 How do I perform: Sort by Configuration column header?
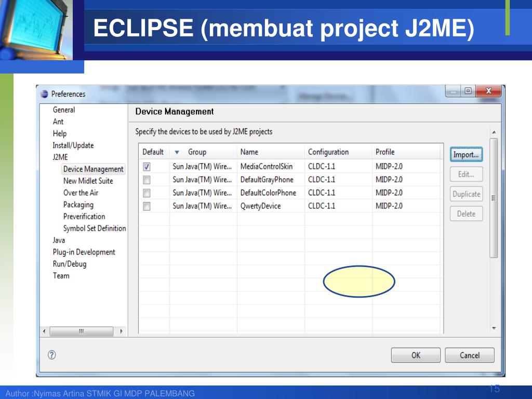338,152
